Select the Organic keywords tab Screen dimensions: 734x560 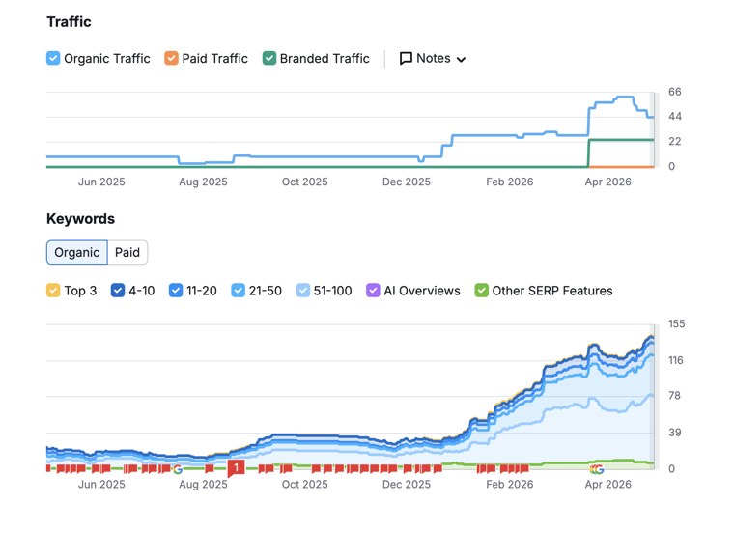click(x=77, y=253)
